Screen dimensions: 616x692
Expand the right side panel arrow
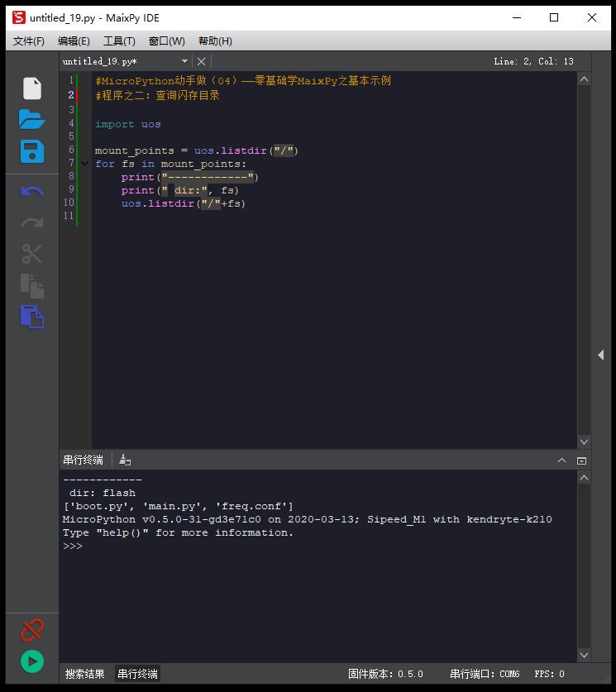click(x=601, y=355)
